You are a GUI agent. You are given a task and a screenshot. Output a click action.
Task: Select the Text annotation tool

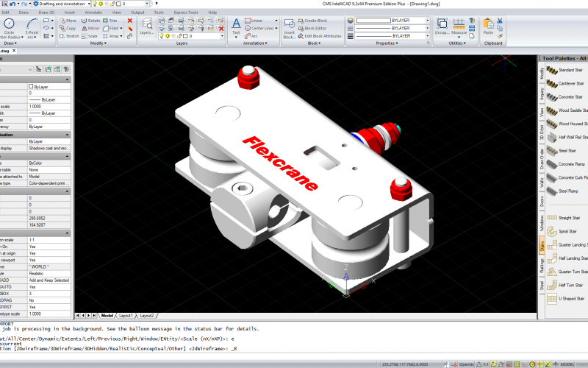click(x=236, y=26)
